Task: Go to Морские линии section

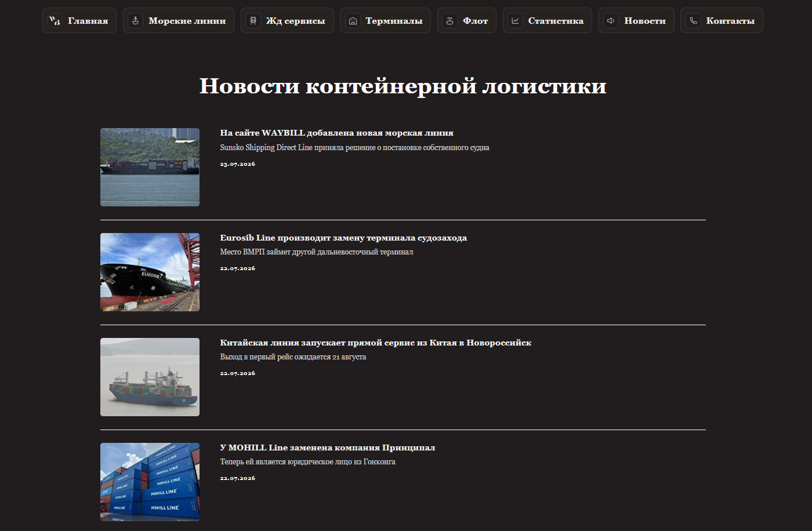Action: [x=179, y=20]
